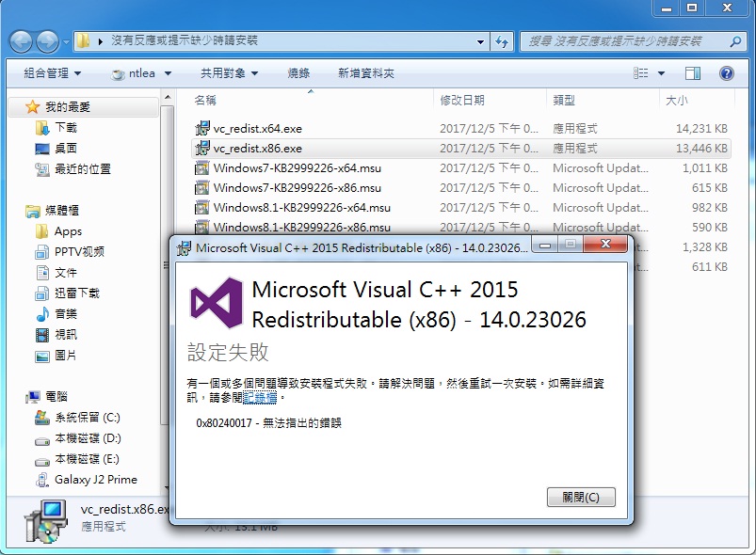
Task: Maximize the Explorer window
Action: coord(692,8)
